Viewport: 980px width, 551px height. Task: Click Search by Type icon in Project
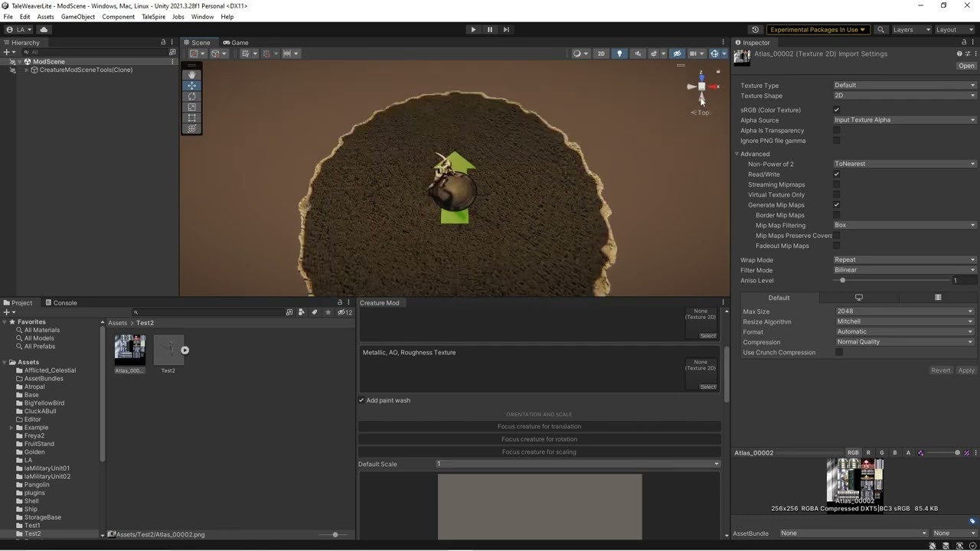coord(301,312)
